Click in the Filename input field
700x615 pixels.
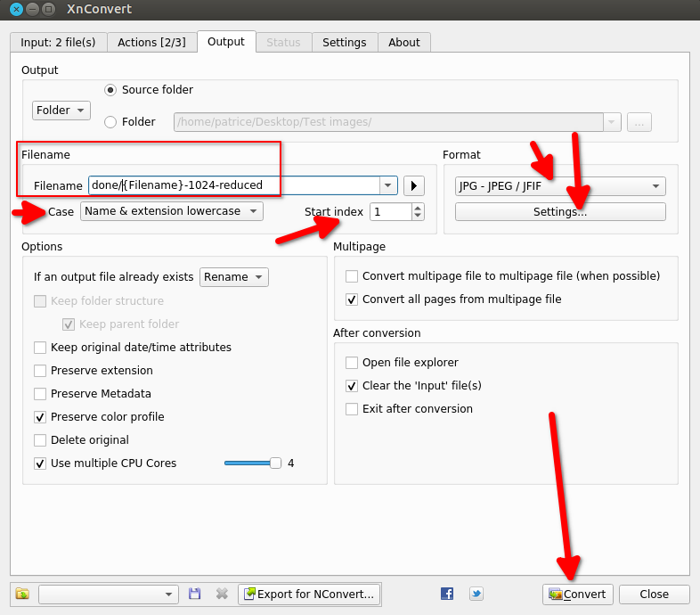pos(234,185)
